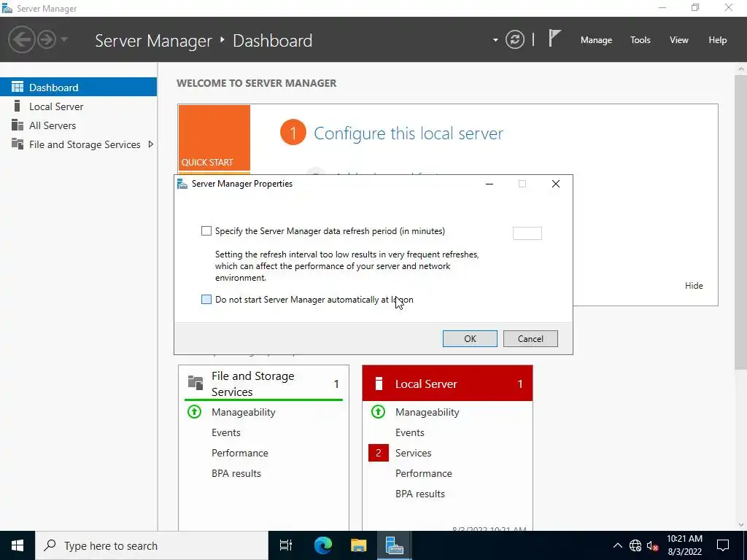This screenshot has width=747, height=560.
Task: Open Services in Local Server tile
Action: click(413, 453)
